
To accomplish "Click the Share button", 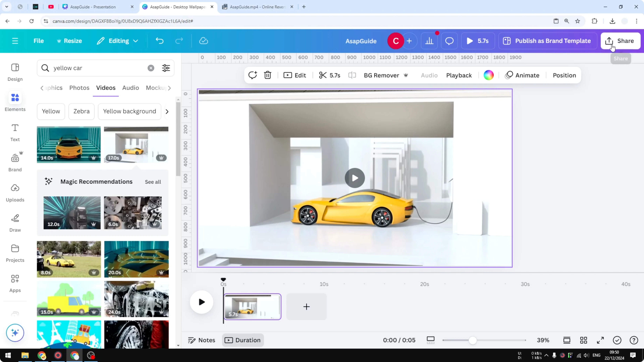I will click(x=621, y=41).
